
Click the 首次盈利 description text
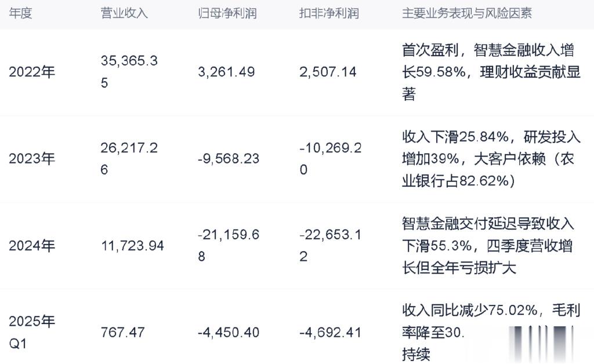(430, 50)
